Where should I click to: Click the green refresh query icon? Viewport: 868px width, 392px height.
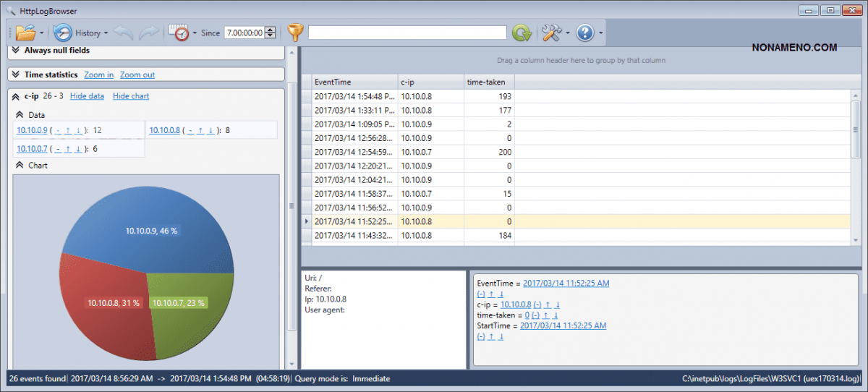[521, 33]
